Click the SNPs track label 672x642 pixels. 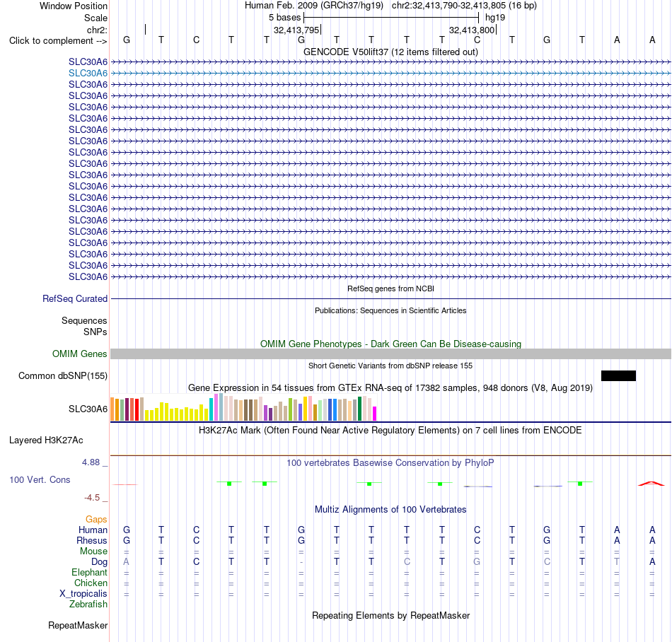tap(95, 332)
